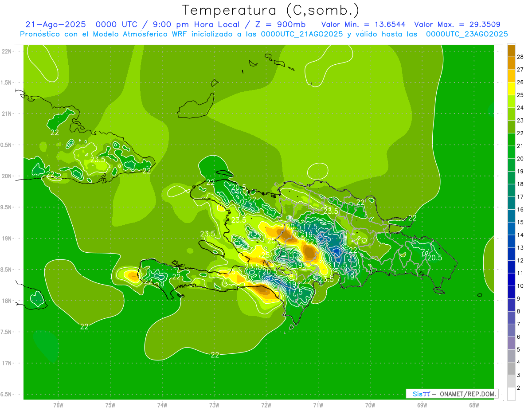Screen dimensions: 532x411
Task: Click the '21N' latitude axis label
Action: click(6, 114)
